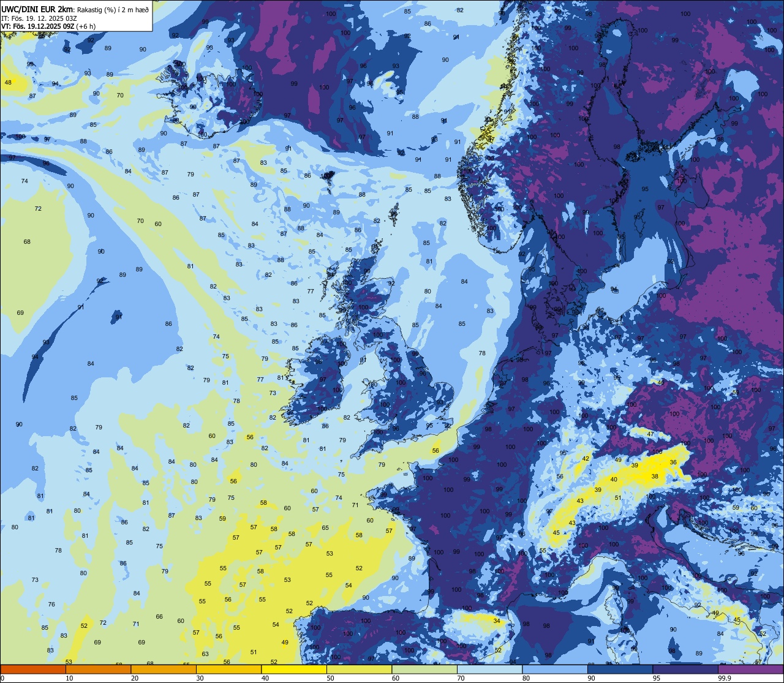Click the humidity value '38' on the map
784x683 pixels.
point(655,476)
